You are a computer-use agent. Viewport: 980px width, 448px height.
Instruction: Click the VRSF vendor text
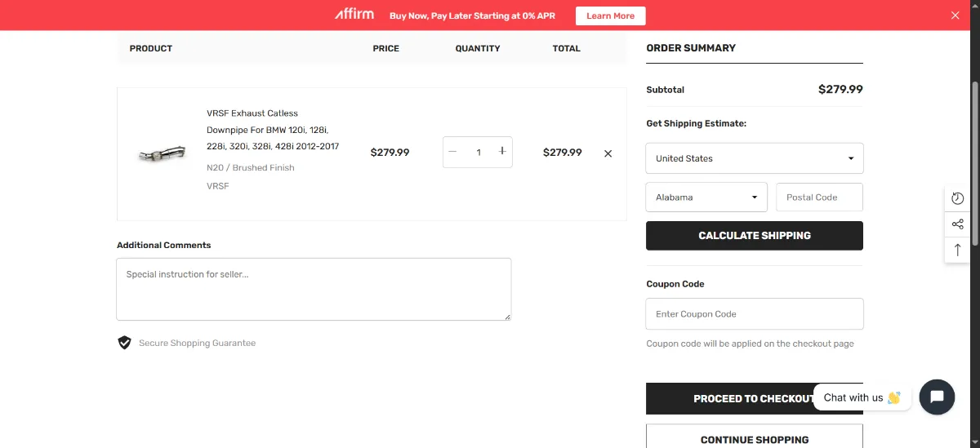217,186
